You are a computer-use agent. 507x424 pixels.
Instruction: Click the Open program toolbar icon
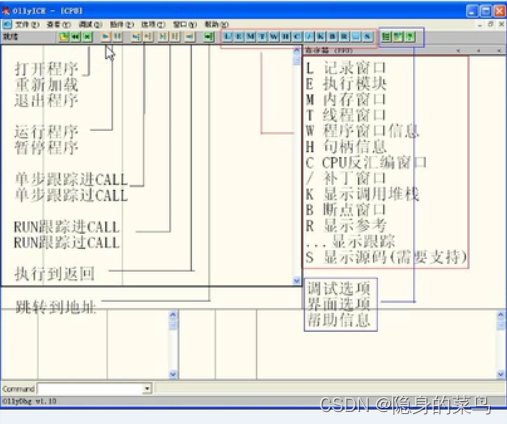coord(63,37)
